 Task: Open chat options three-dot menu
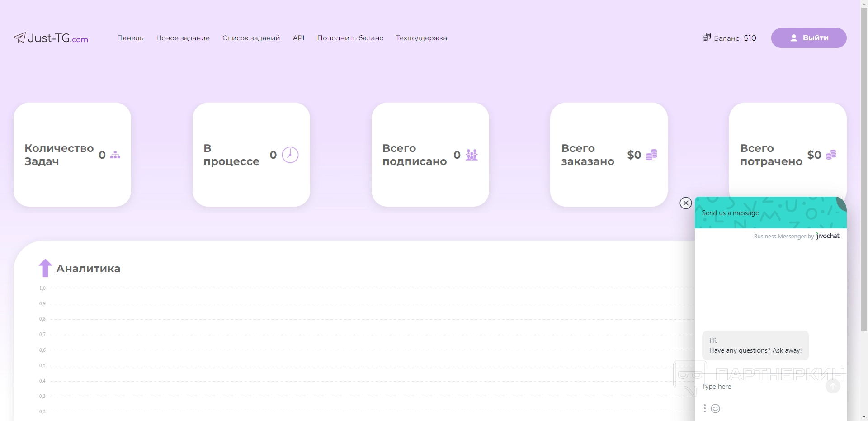coord(704,408)
